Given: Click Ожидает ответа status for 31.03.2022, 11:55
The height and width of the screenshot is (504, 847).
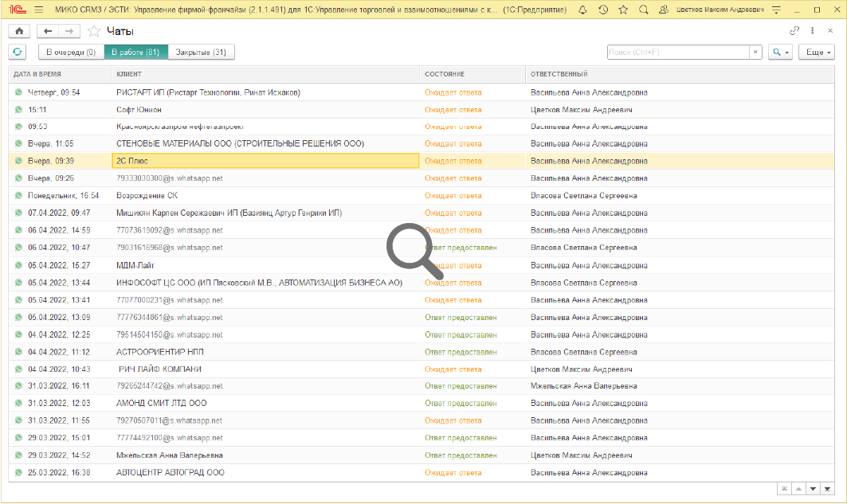Looking at the screenshot, I should (453, 420).
